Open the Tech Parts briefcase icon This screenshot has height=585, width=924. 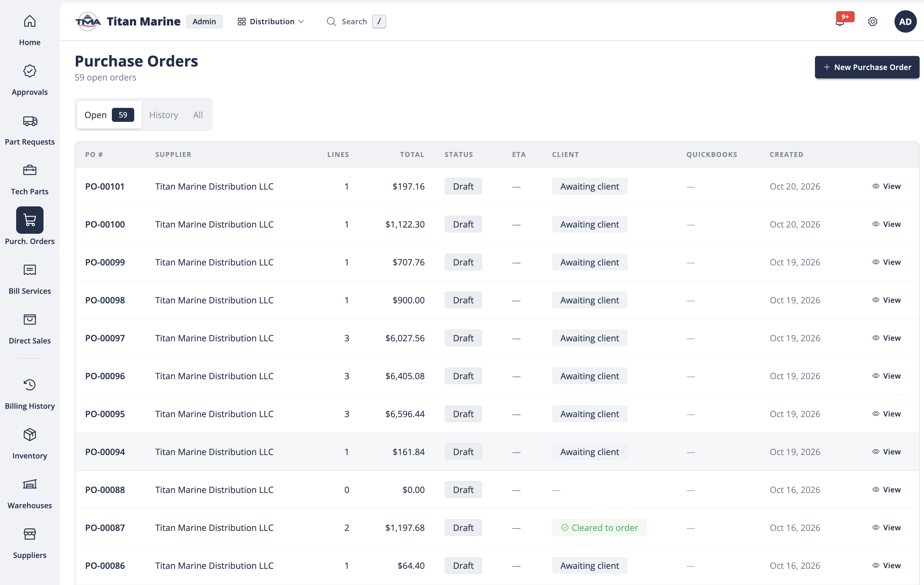[30, 170]
